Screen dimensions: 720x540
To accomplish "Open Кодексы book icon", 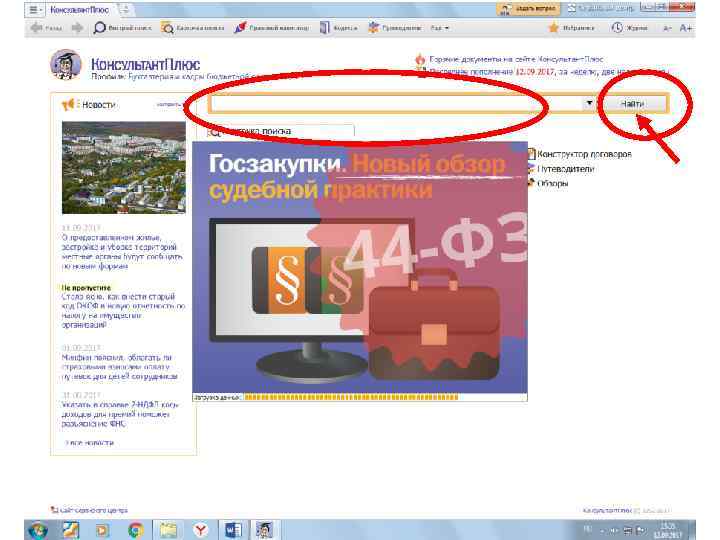I will coord(325,28).
